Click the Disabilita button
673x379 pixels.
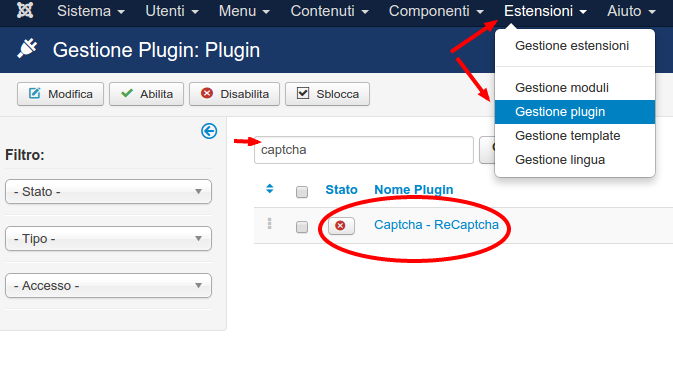(x=234, y=94)
